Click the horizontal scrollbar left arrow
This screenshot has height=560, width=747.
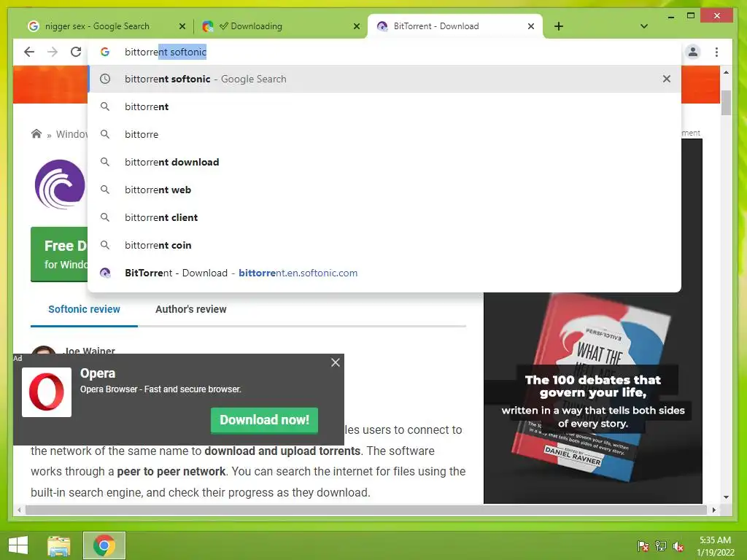click(19, 510)
